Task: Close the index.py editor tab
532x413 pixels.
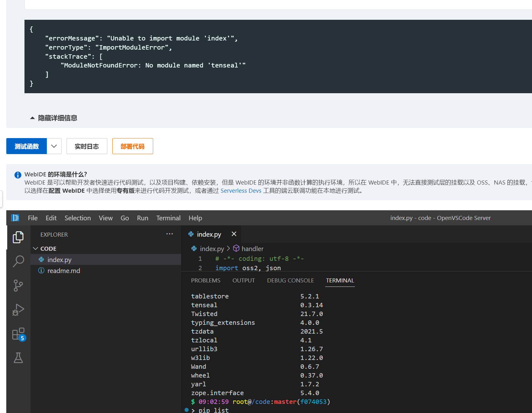Action: pyautogui.click(x=234, y=234)
